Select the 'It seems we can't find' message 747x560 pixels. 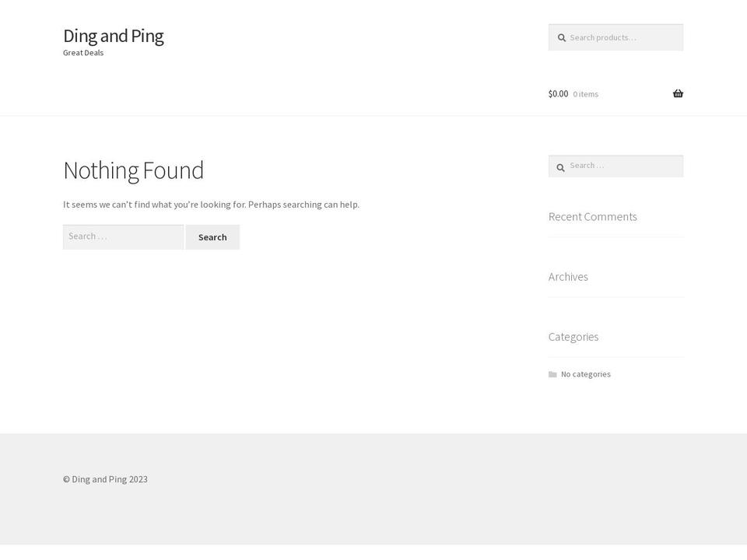point(211,205)
